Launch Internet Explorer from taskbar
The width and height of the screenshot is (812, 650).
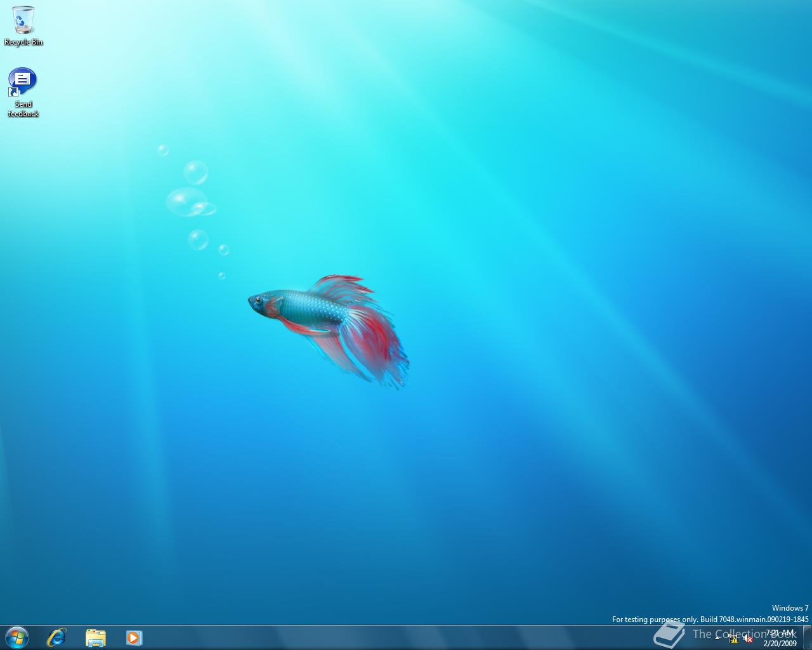click(x=56, y=637)
